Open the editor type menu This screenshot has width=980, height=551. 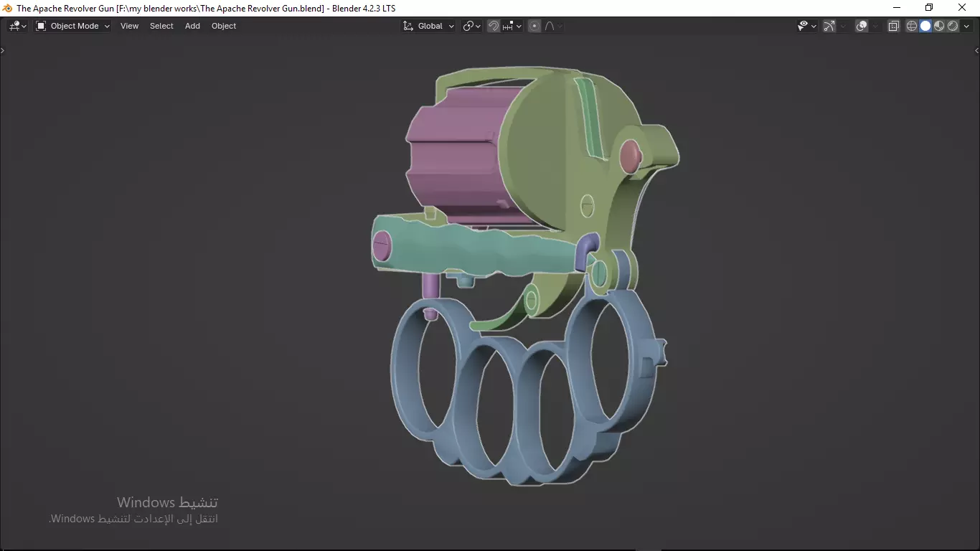pyautogui.click(x=17, y=26)
